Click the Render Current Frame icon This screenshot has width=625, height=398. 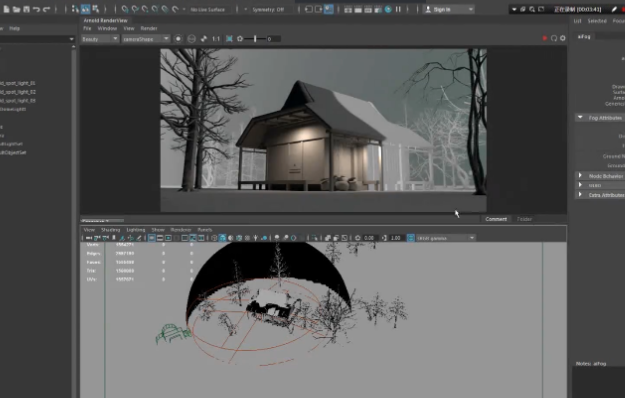point(358,9)
